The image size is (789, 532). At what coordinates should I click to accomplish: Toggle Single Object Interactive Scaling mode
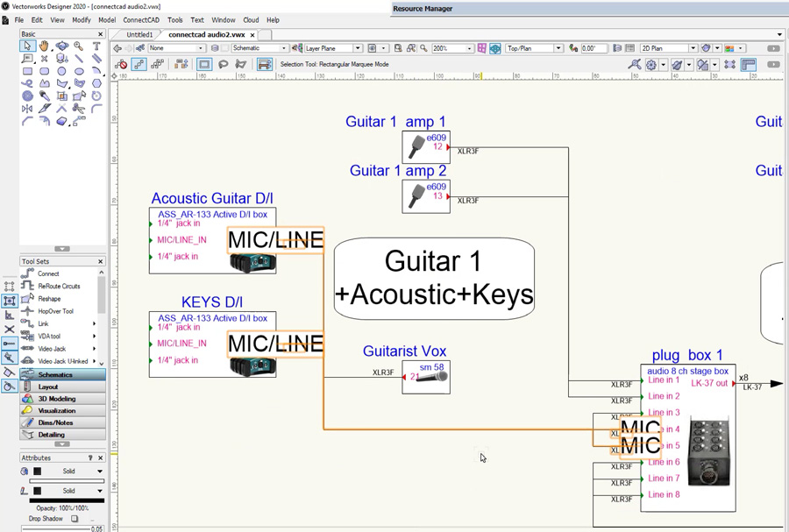(139, 64)
